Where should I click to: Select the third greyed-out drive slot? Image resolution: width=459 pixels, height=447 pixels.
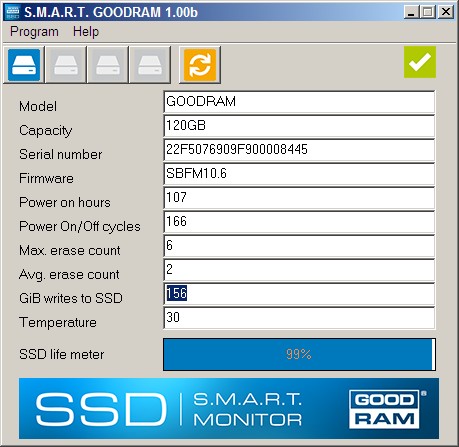point(108,65)
